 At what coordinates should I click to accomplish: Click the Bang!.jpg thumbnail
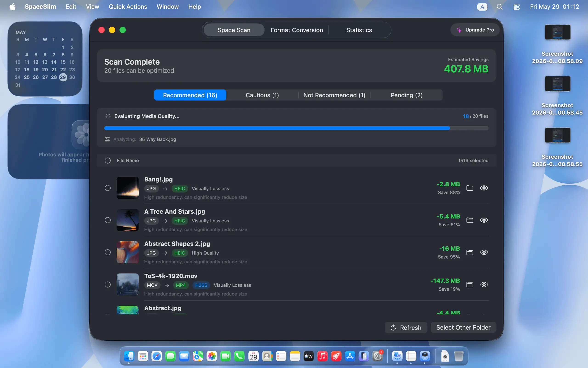coord(127,188)
